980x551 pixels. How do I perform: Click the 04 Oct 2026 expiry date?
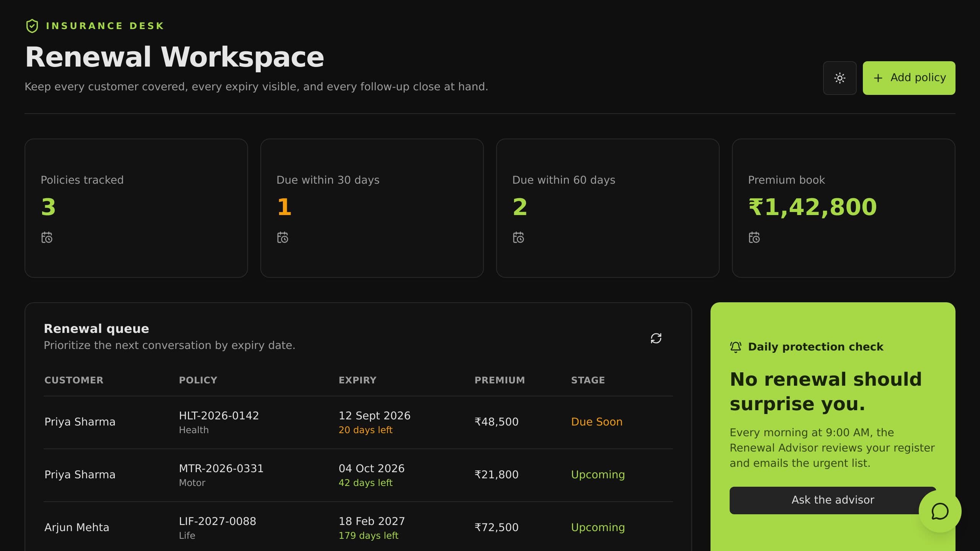371,468
